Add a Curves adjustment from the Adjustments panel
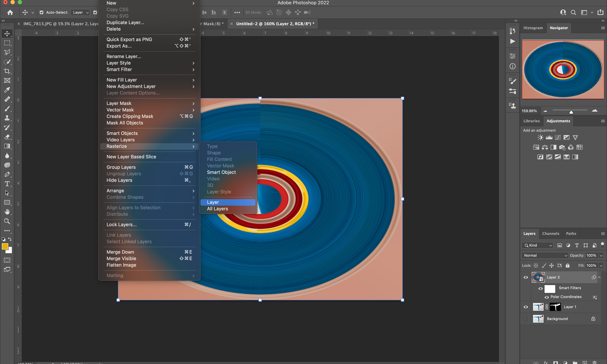The image size is (607, 364). tap(558, 137)
